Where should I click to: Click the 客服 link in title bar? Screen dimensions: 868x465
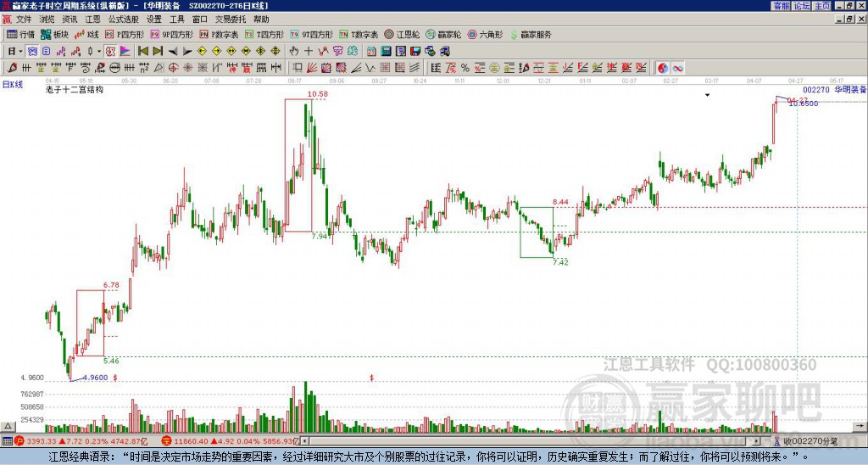(781, 6)
